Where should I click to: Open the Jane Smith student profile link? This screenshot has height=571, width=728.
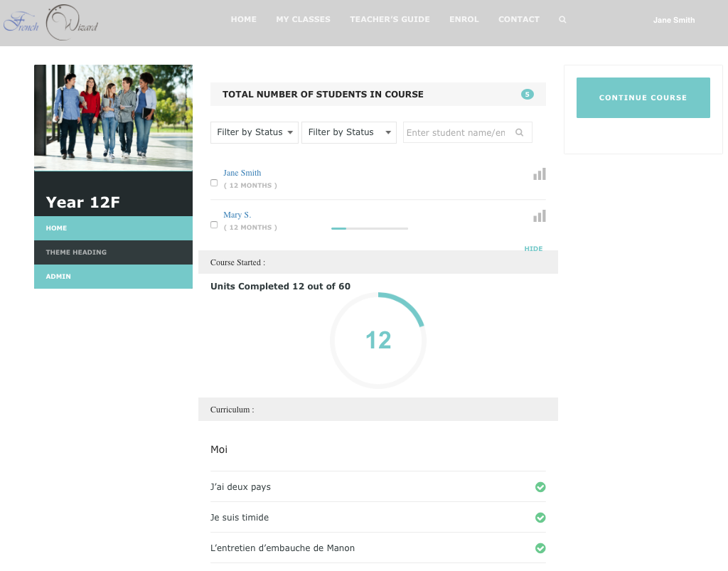242,173
